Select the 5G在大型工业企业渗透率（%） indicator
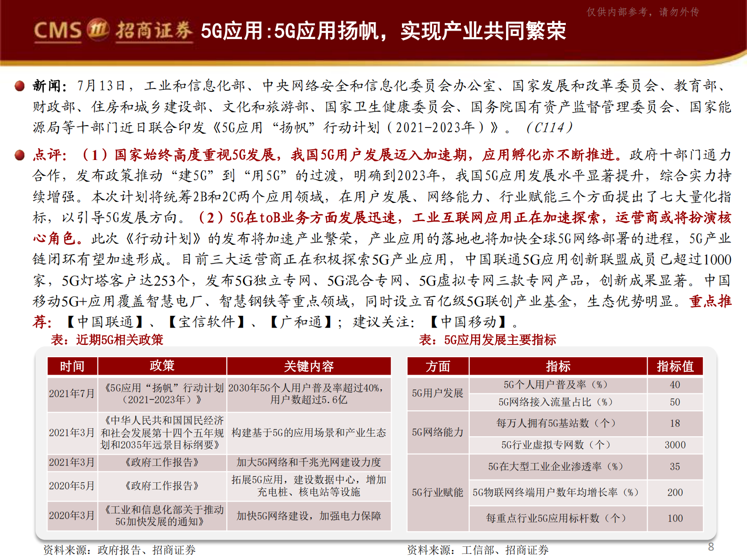Image resolution: width=747 pixels, height=560 pixels. pos(558,467)
